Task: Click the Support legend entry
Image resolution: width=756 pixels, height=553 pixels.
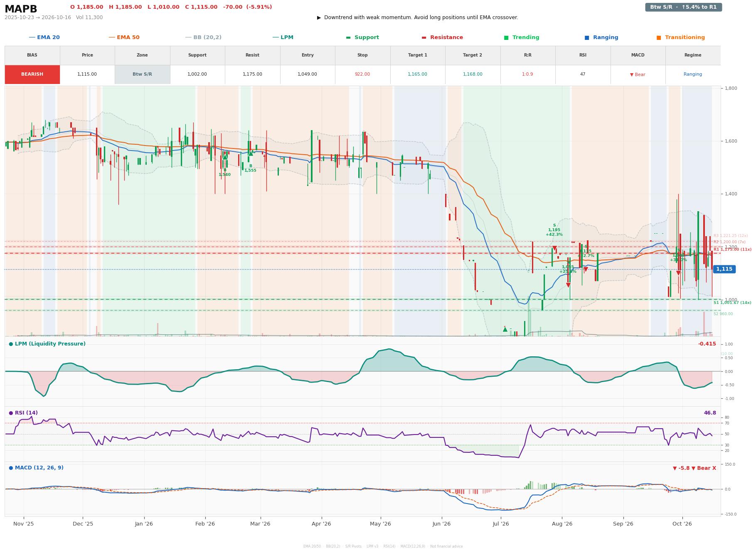Action: (362, 37)
